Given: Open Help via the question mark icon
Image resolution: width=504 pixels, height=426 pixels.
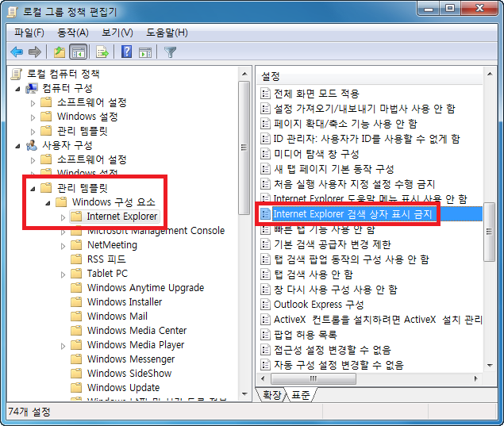Looking at the screenshot, I should pos(127,52).
